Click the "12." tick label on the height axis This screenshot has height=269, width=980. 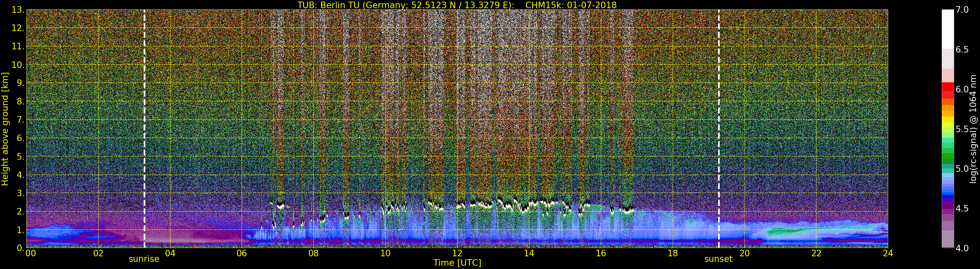(x=18, y=28)
